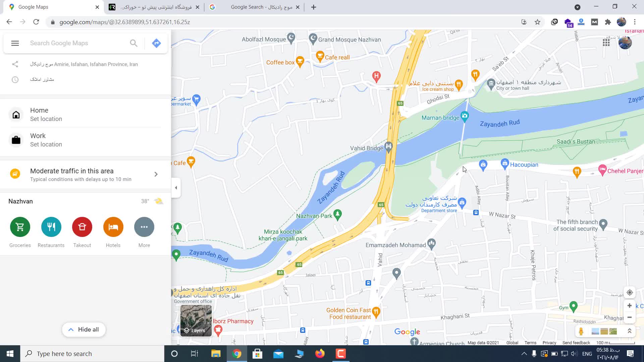The width and height of the screenshot is (644, 362).
Task: Set Home location
Action: click(46, 115)
